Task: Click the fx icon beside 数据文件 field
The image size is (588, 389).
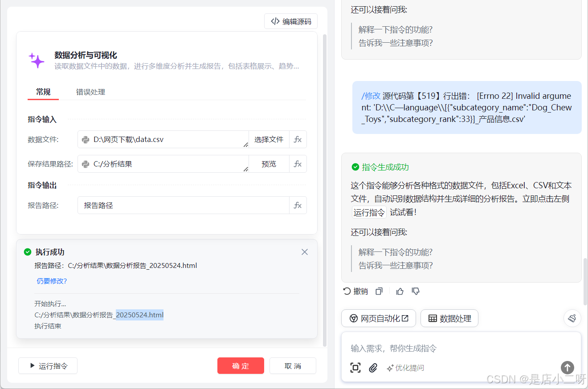Action: 298,139
